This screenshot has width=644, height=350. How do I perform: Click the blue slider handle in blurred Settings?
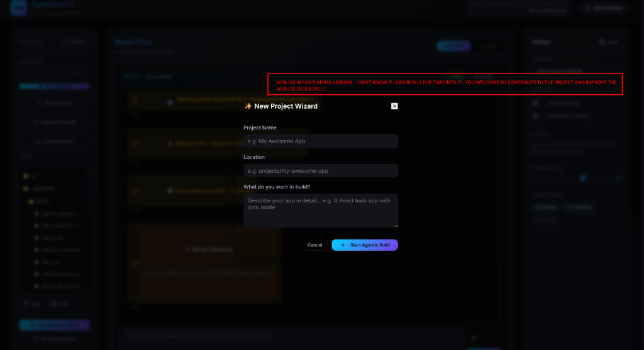click(583, 178)
